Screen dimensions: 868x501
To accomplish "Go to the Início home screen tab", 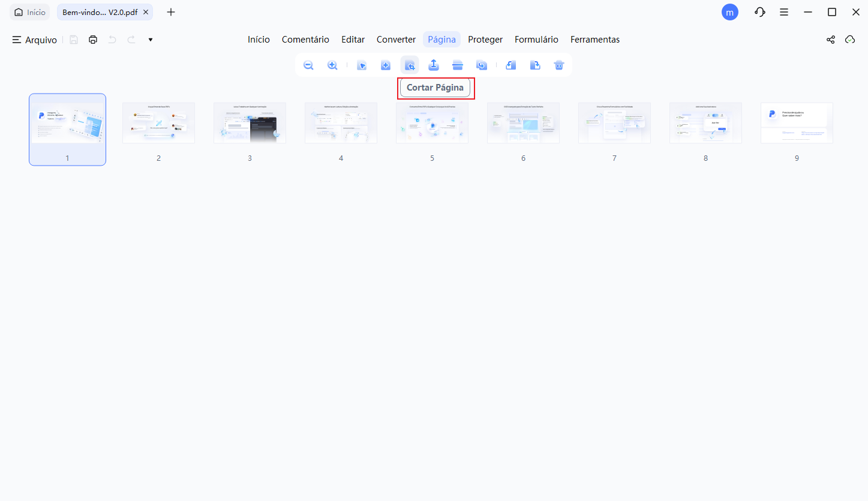I will click(29, 11).
